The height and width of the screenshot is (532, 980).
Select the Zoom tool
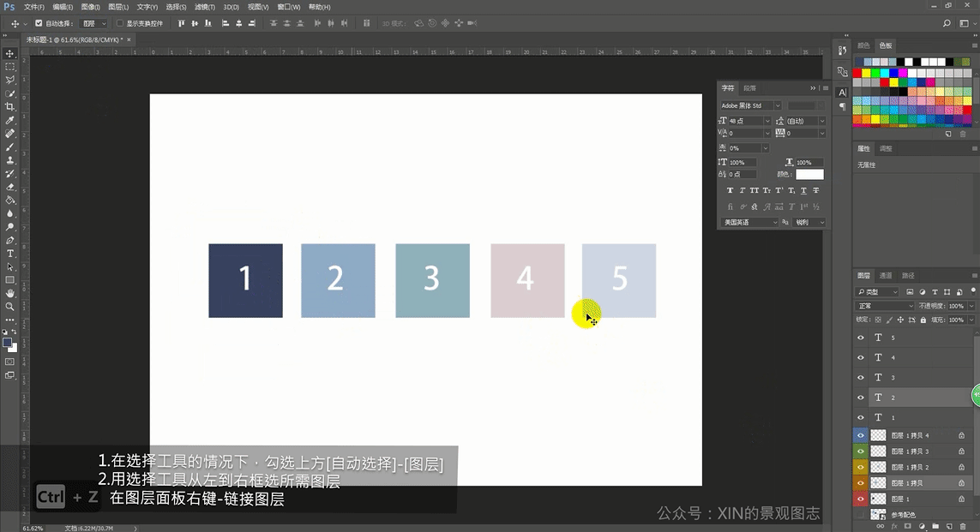[10, 307]
